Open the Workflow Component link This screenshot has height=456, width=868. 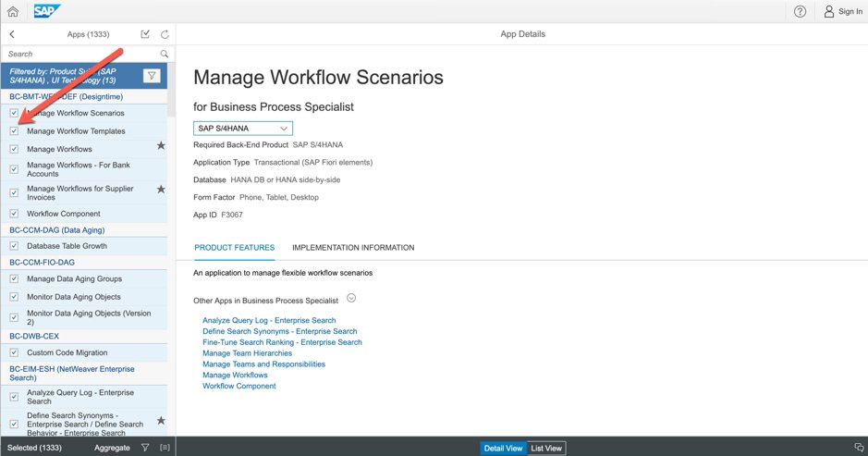coord(239,387)
